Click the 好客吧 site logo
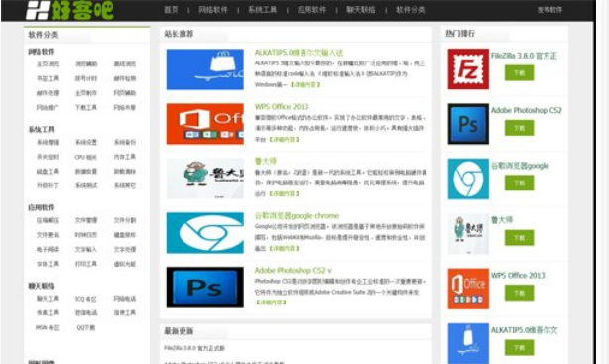Screen dimensions: 609x364 [69, 10]
